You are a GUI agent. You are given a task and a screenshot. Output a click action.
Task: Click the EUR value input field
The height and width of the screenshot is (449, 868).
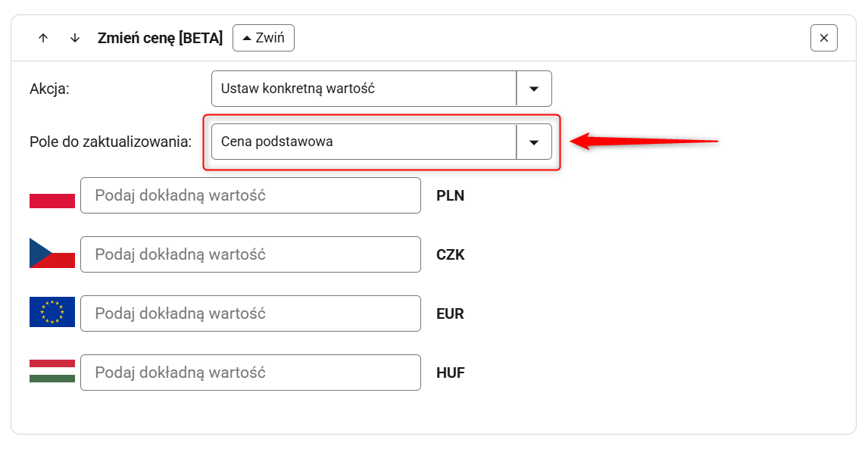click(250, 313)
